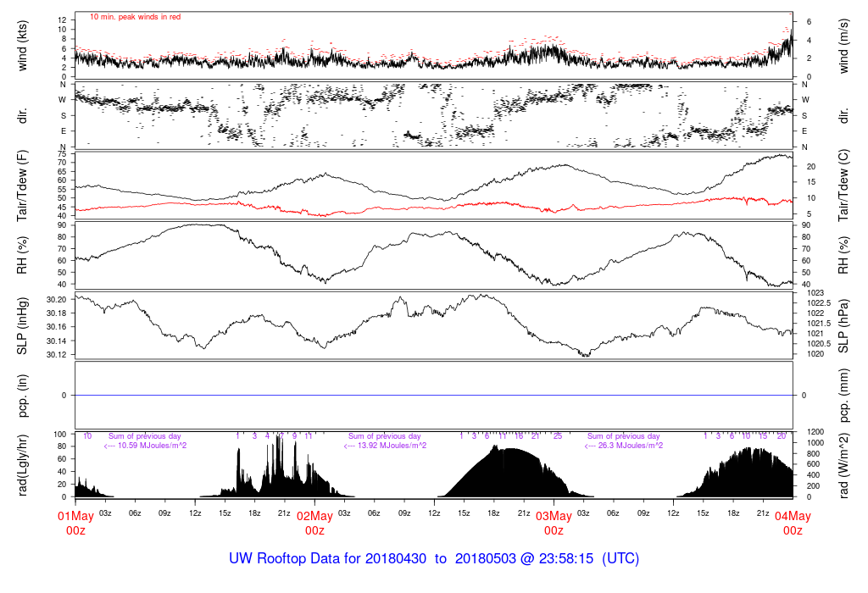Click the 'rad(Lgly/hr)' axis label
Image resolution: width=868 pixels, height=593 pixels.
coord(22,465)
